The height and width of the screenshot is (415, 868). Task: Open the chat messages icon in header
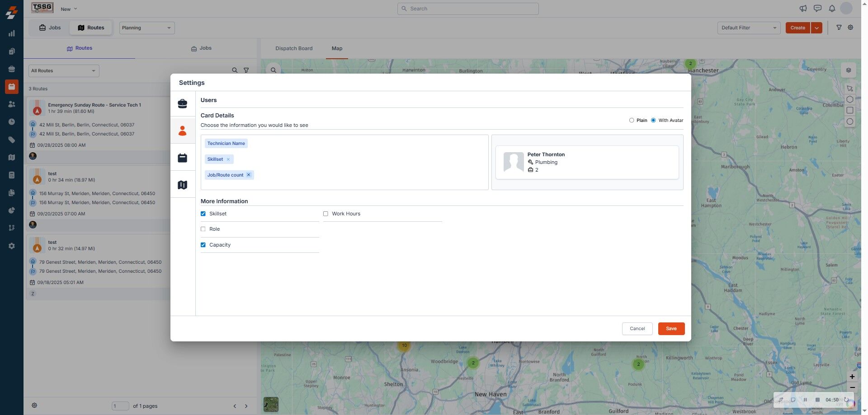[x=817, y=9]
